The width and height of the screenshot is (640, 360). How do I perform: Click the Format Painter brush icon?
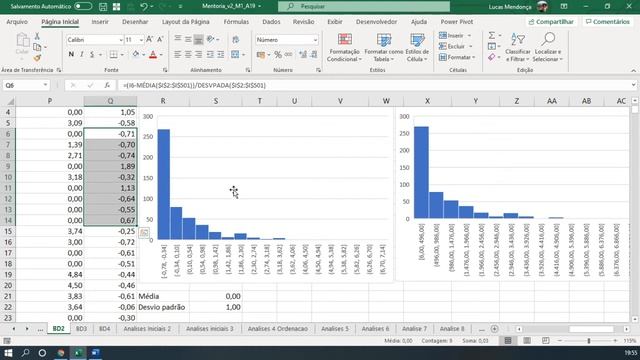[x=37, y=58]
